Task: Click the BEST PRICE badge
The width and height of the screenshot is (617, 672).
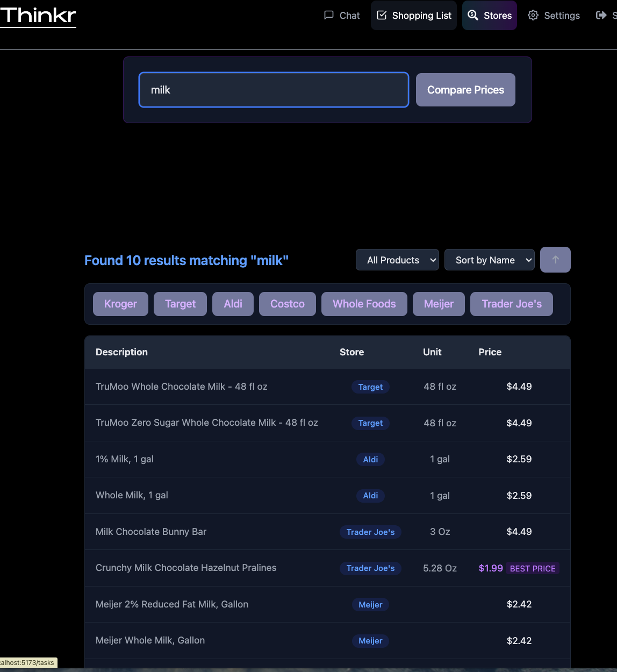Action: click(x=533, y=568)
